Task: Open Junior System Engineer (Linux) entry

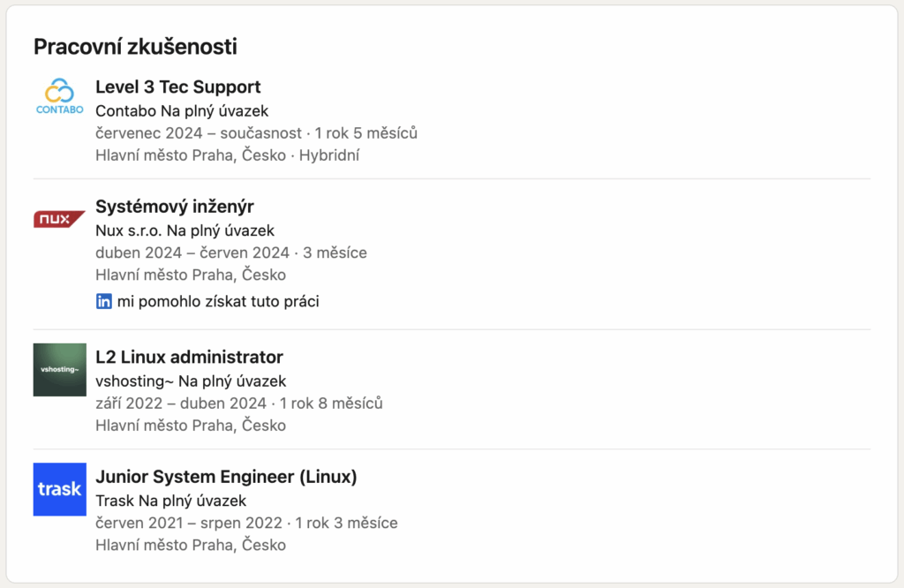Action: pos(226,477)
